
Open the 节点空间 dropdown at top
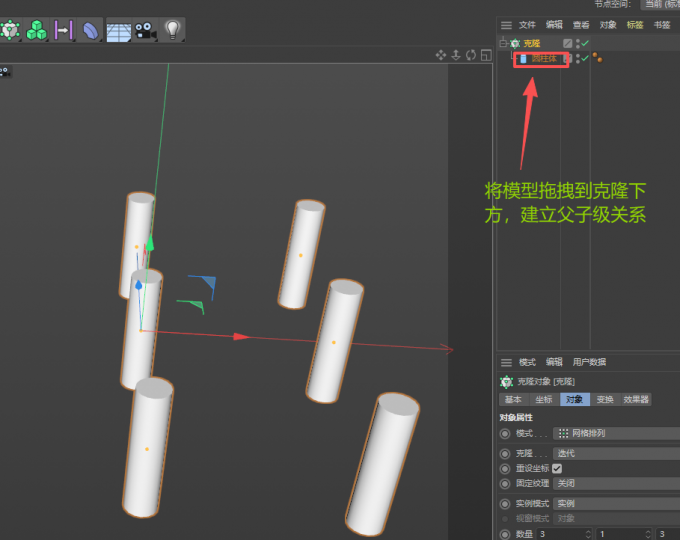[660, 4]
